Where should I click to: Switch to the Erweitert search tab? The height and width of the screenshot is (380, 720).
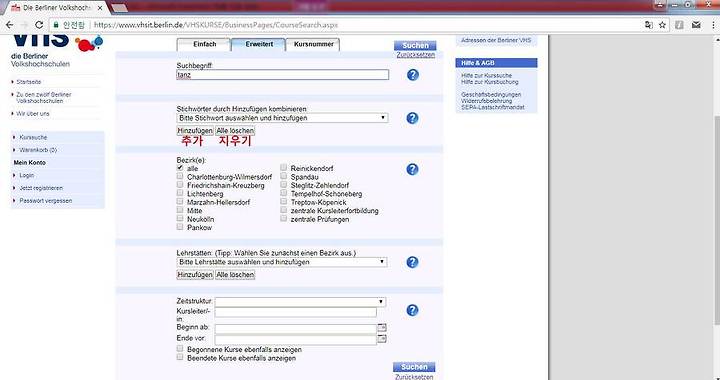tap(258, 45)
